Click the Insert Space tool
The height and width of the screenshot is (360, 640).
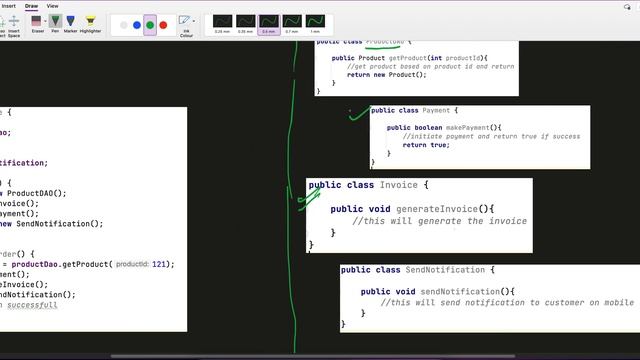pyautogui.click(x=14, y=26)
